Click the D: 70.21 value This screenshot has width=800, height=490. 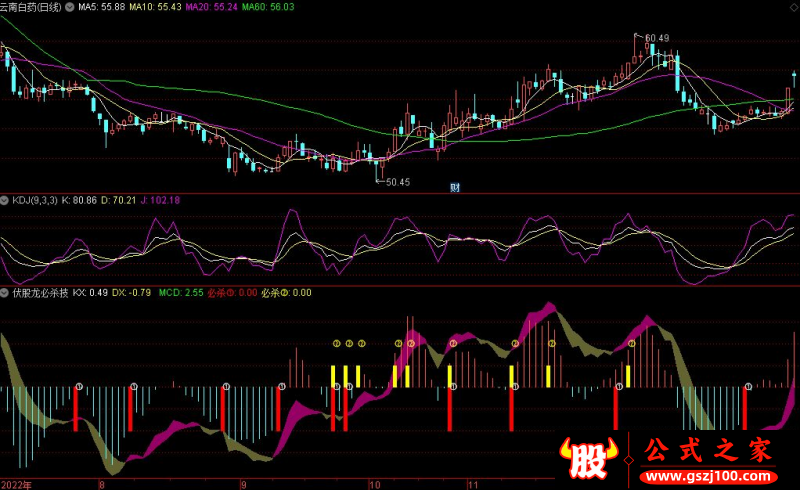tap(119, 200)
